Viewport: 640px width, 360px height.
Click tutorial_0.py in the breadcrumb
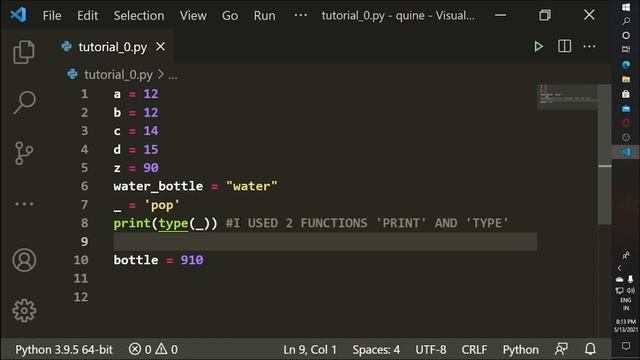coord(118,75)
